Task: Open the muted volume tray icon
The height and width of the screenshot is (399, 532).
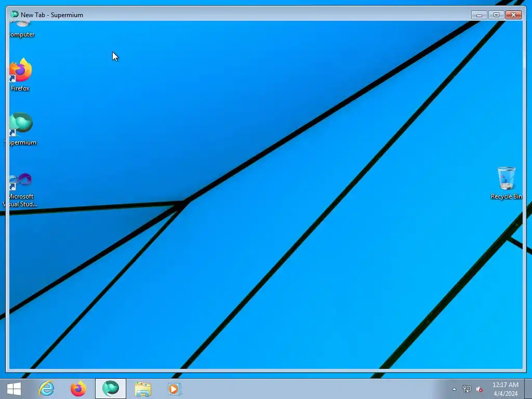Action: click(x=479, y=389)
